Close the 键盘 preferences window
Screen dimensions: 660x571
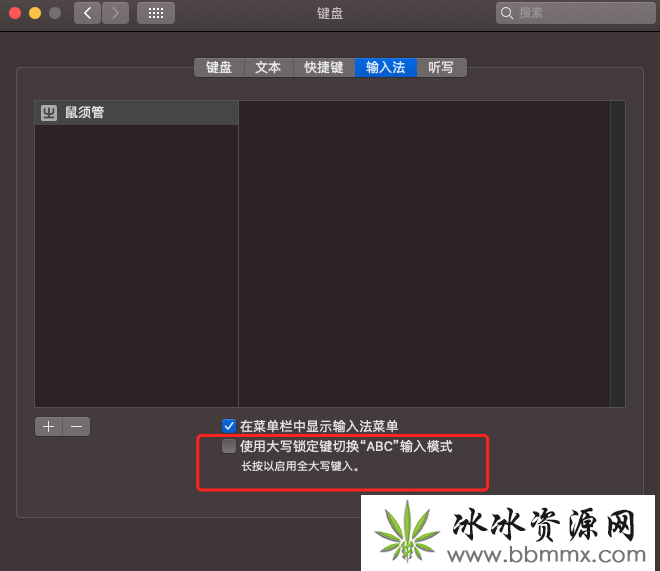tap(15, 13)
